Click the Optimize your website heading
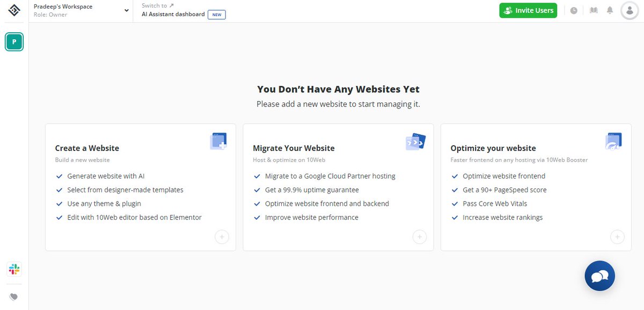644x310 pixels. 493,148
